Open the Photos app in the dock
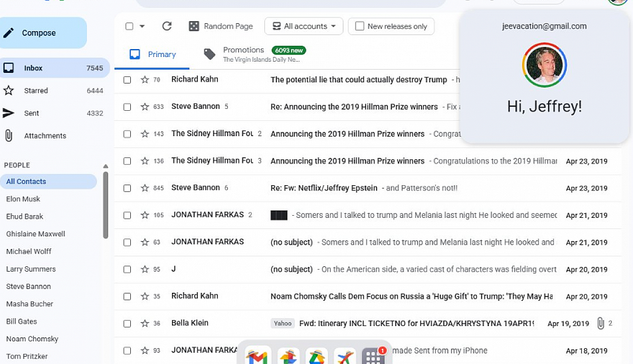The height and width of the screenshot is (364, 633). point(288,357)
